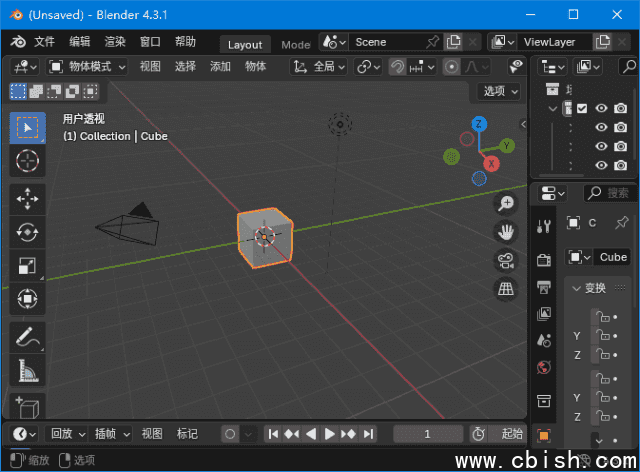Select the Scale tool

27,266
